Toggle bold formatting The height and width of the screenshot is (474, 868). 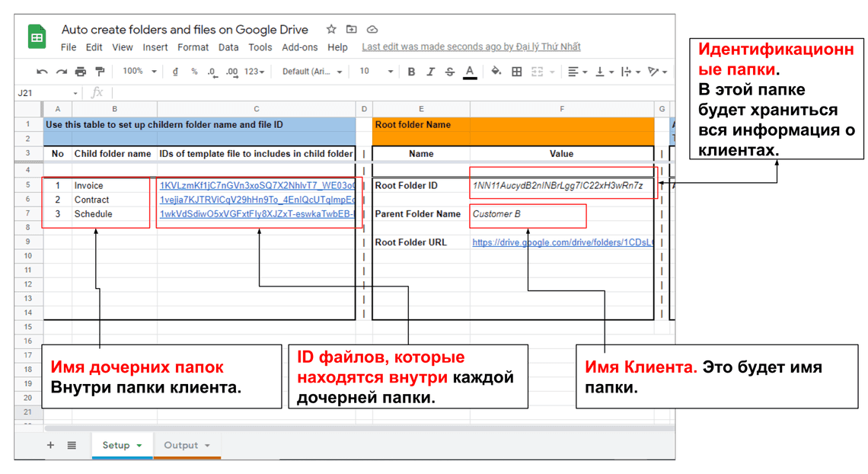pos(411,72)
